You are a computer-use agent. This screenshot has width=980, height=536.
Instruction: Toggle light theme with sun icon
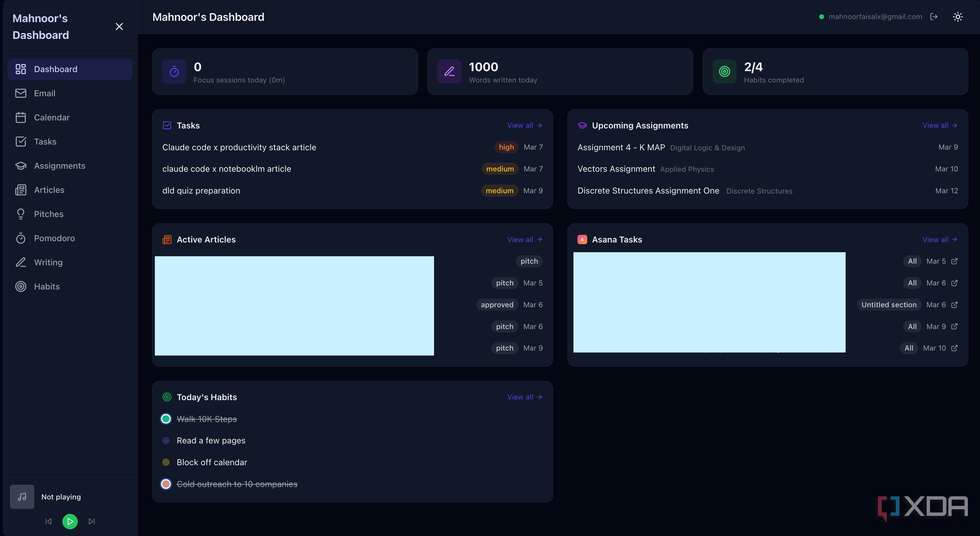(x=958, y=17)
